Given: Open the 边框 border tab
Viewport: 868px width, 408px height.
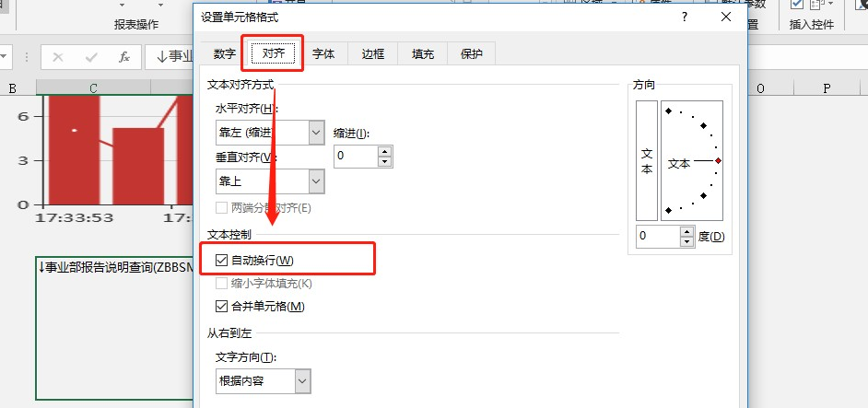Looking at the screenshot, I should click(x=372, y=53).
